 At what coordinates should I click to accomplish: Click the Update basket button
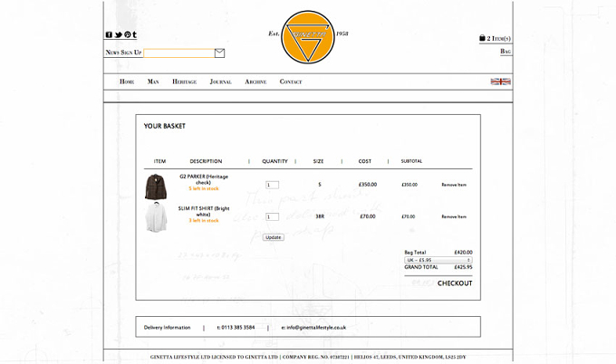coord(274,237)
